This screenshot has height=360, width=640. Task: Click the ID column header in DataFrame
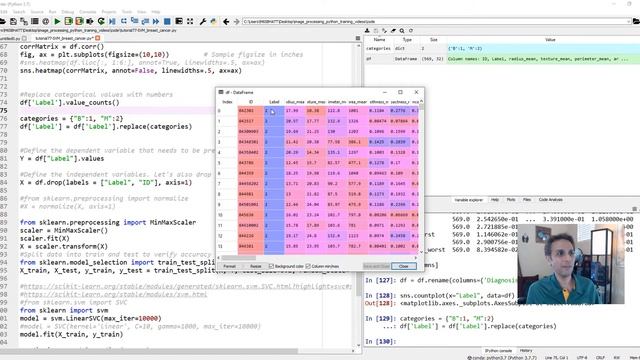[251, 102]
